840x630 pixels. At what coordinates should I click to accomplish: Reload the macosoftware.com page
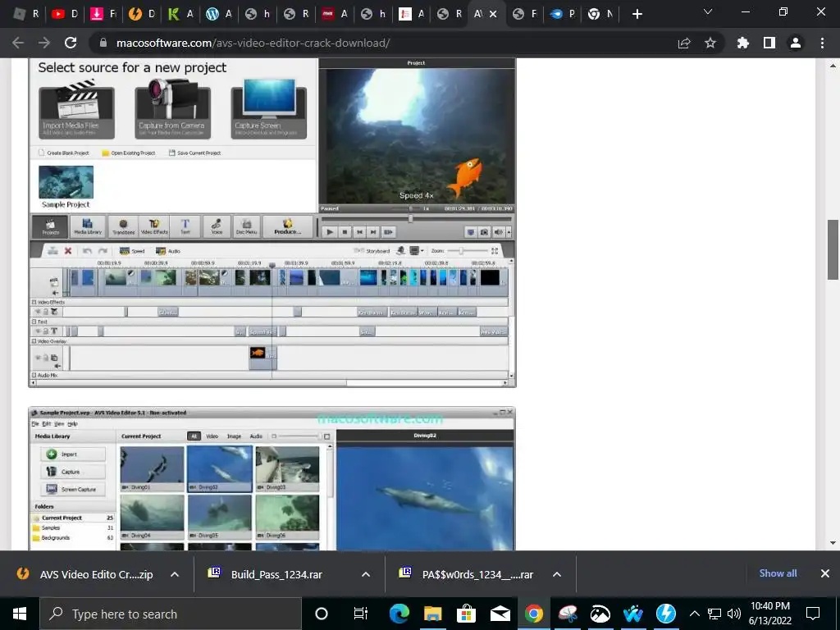point(71,43)
